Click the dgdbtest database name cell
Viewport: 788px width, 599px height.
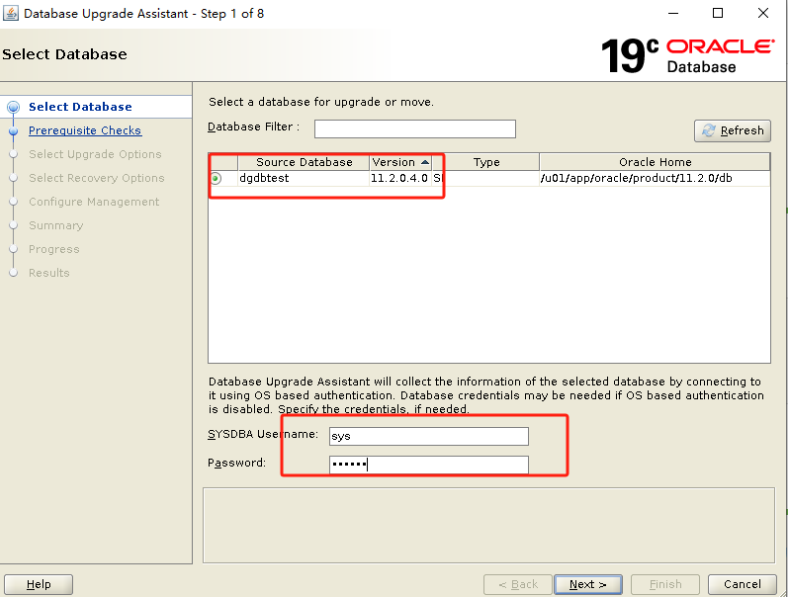tap(304, 178)
